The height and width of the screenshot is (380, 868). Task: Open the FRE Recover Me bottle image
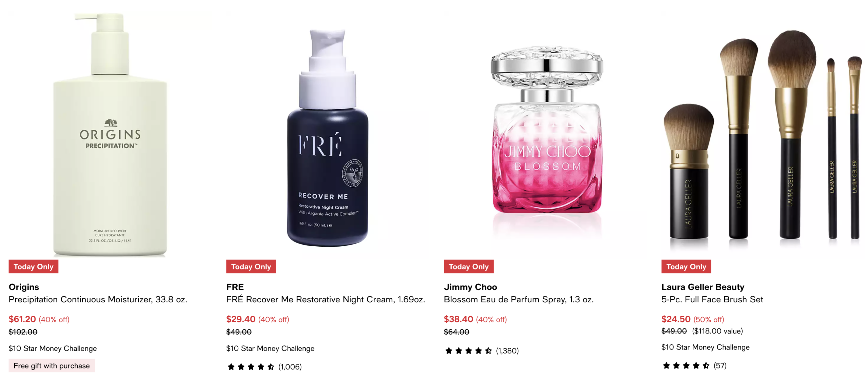tap(327, 134)
